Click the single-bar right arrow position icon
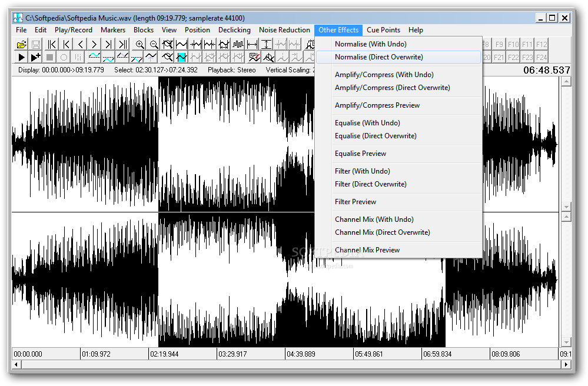The width and height of the screenshot is (588, 386). [x=108, y=45]
